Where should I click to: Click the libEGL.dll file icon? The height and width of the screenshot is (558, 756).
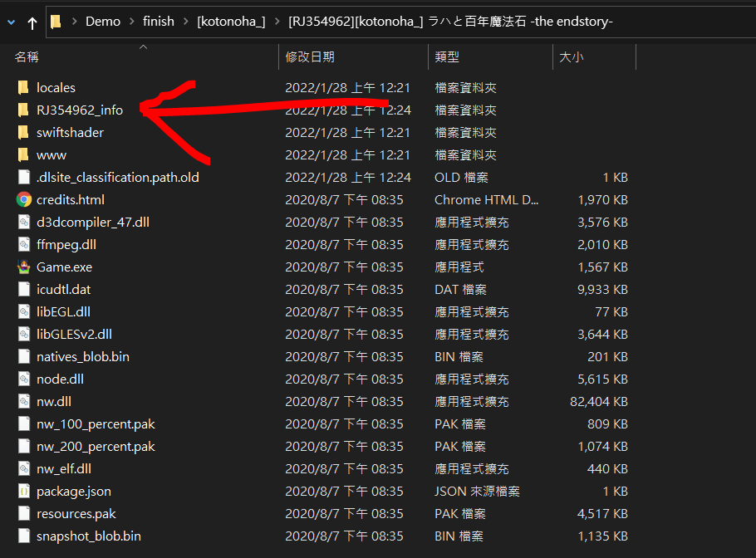click(x=23, y=311)
